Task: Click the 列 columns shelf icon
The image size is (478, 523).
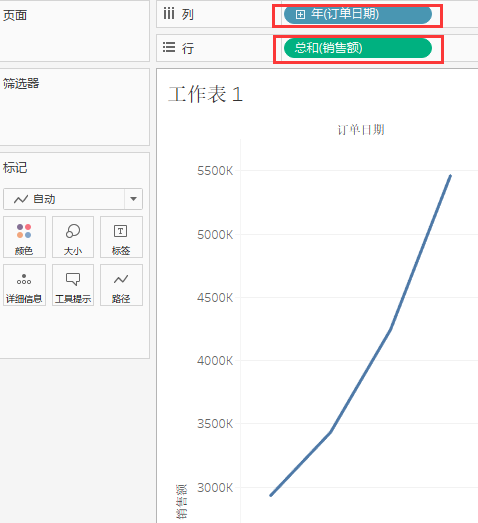Action: [169, 14]
